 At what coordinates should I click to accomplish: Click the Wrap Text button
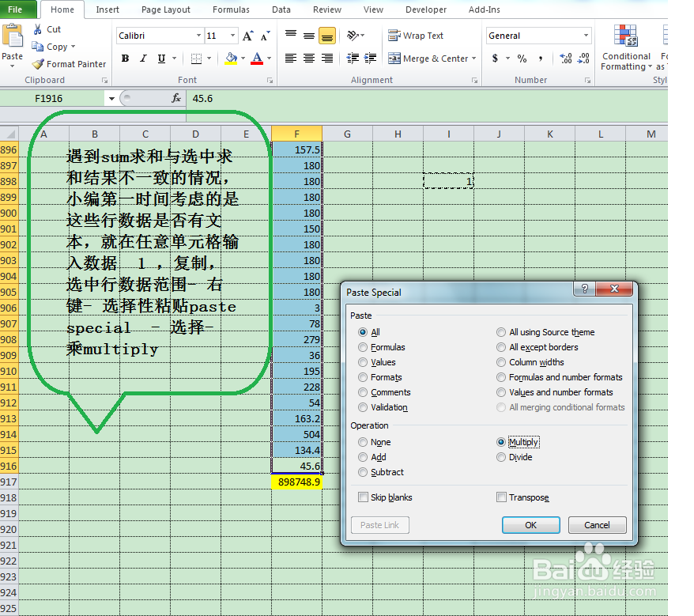tap(416, 36)
